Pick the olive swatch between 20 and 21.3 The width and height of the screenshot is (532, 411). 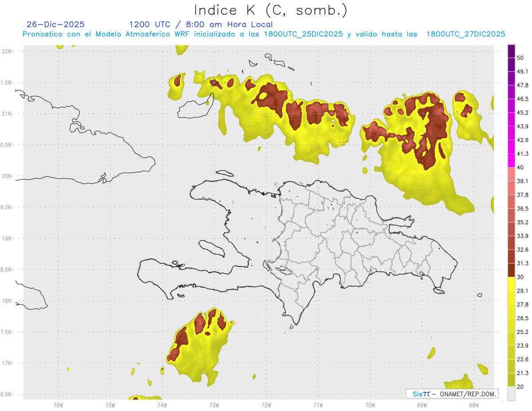511,380
